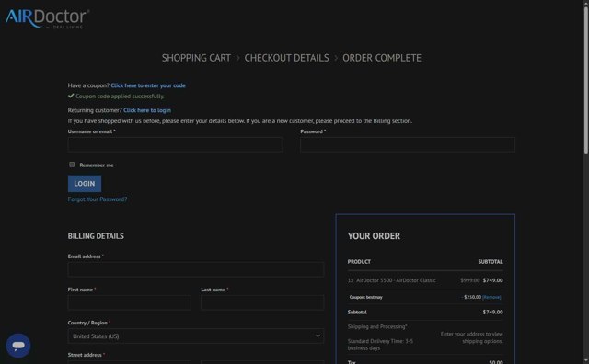Click 'Coupon: bestmay' label
589x364 pixels.
[366, 297]
